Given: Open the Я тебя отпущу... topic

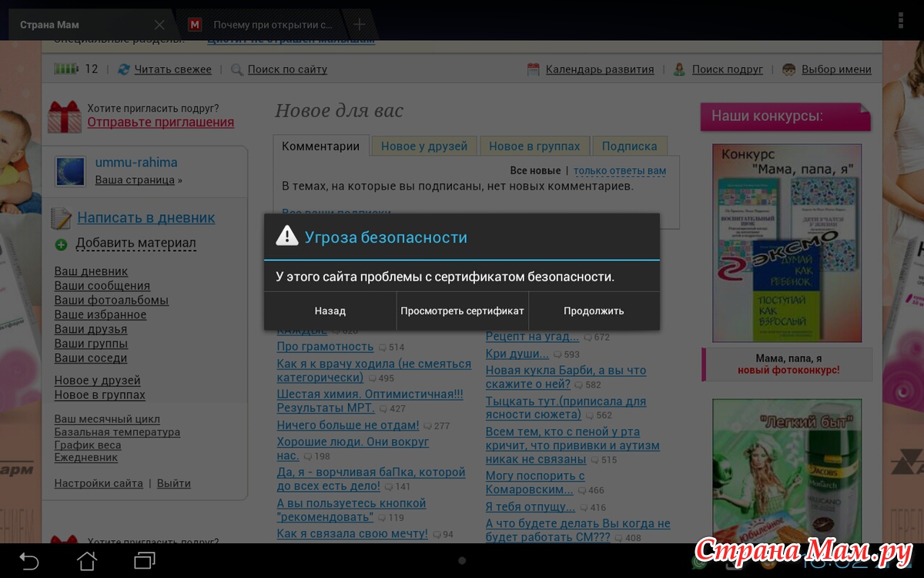Looking at the screenshot, I should point(530,506).
